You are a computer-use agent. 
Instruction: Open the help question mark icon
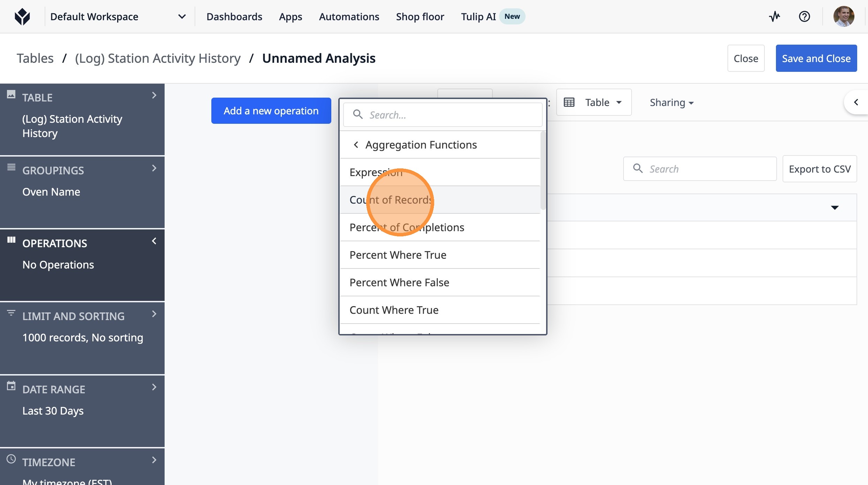point(804,16)
